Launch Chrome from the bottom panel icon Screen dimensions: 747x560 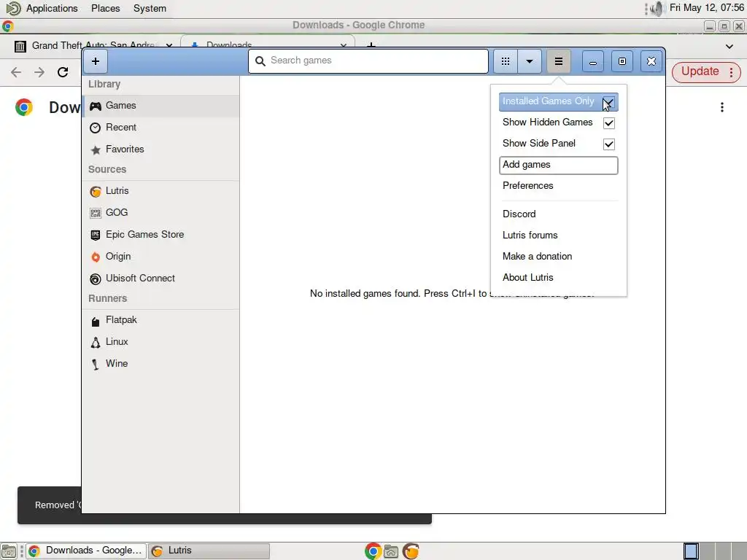tap(373, 551)
